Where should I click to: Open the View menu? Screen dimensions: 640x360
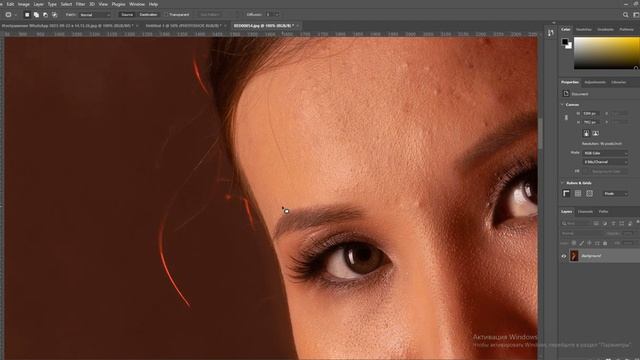click(x=103, y=4)
